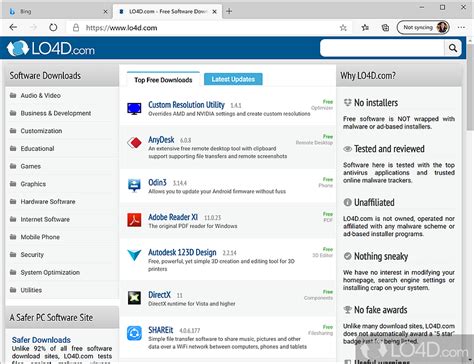Open the Odin3 title link
The height and width of the screenshot is (364, 474).
pos(157,182)
